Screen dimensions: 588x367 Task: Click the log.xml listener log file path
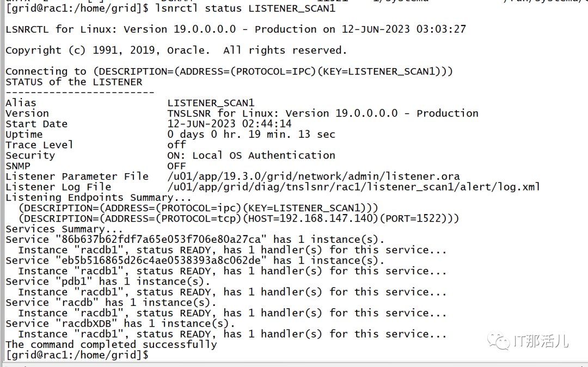(x=354, y=187)
